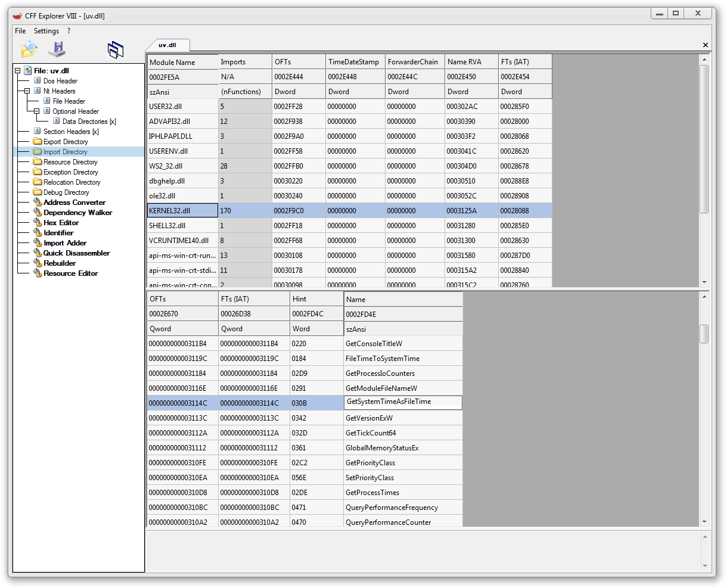Click scroll up arrow of modules list scrollbar
The width and height of the screenshot is (727, 588).
tap(704, 59)
